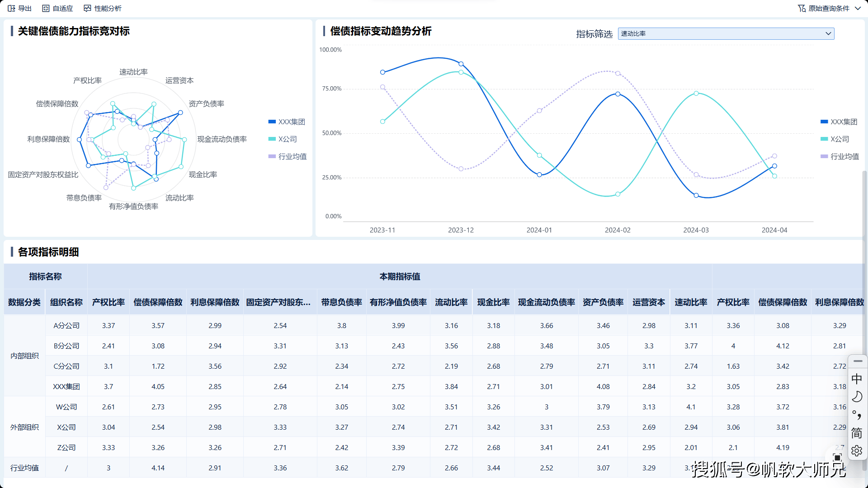Viewport: 868px width, 488px height.
Task: Click the 组织名称 column header
Action: click(x=66, y=302)
